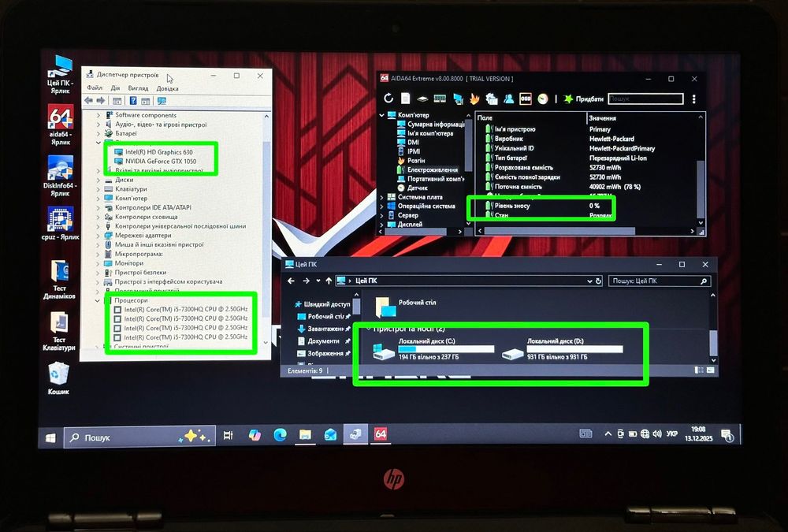The width and height of the screenshot is (788, 532).
Task: Click the AIDA64 search input field
Action: pos(646,99)
